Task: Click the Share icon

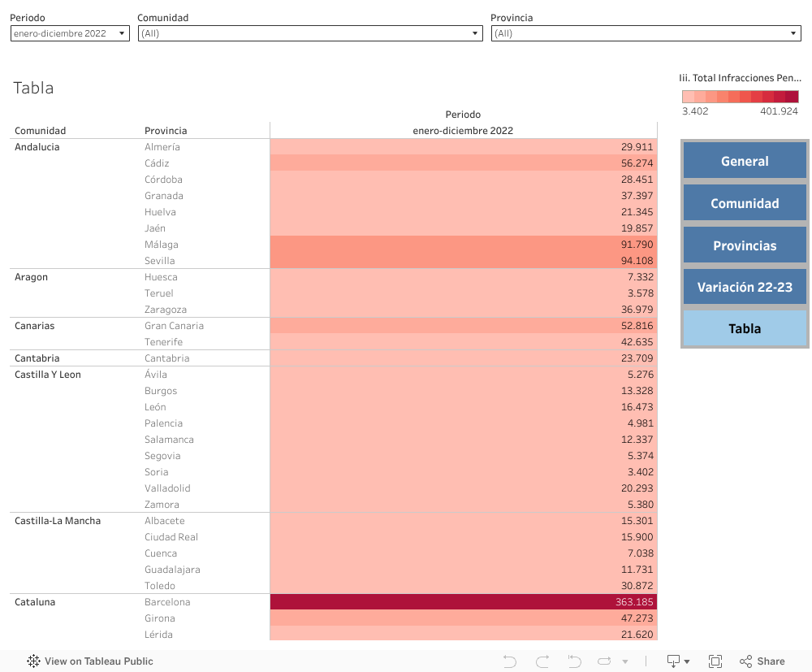Action: pos(762,661)
